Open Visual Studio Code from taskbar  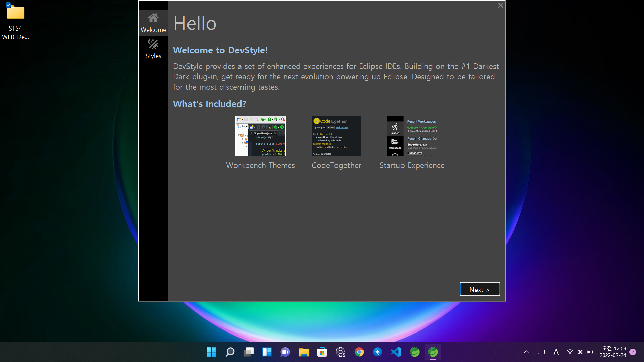(x=396, y=352)
